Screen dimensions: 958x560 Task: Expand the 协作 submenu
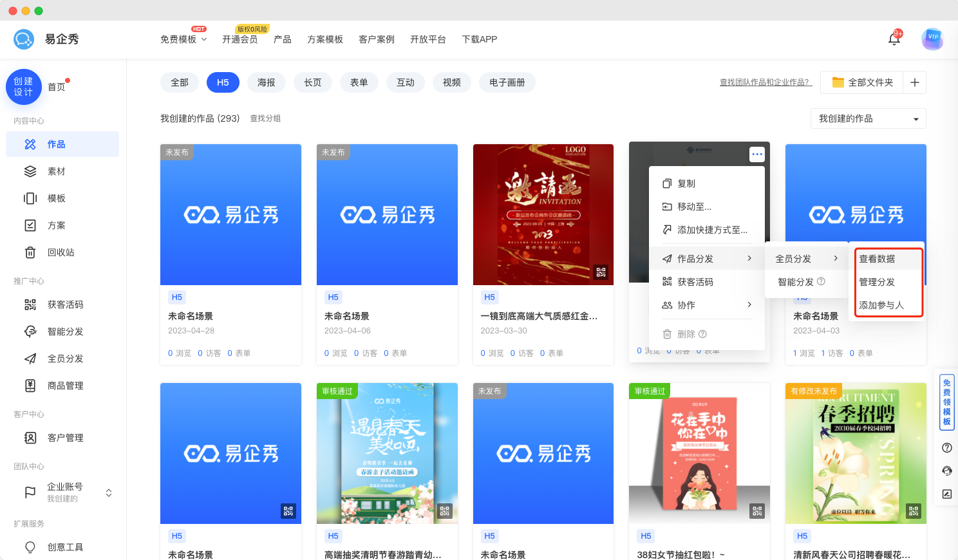(707, 305)
